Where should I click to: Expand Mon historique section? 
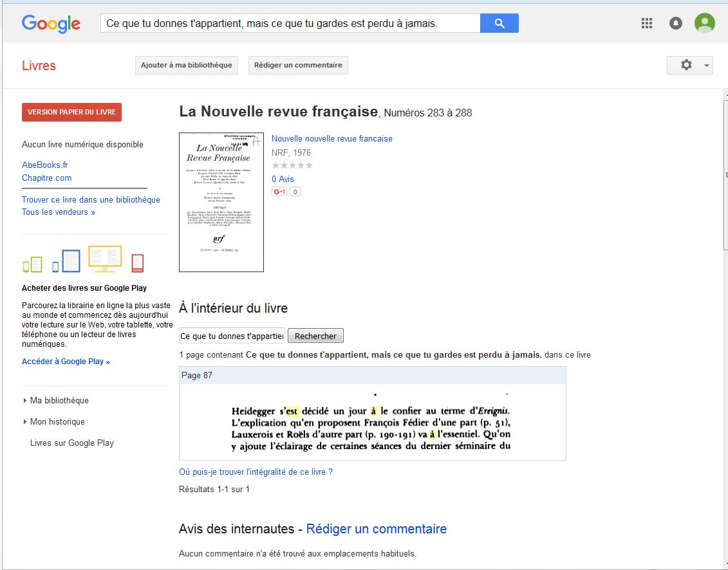point(57,421)
